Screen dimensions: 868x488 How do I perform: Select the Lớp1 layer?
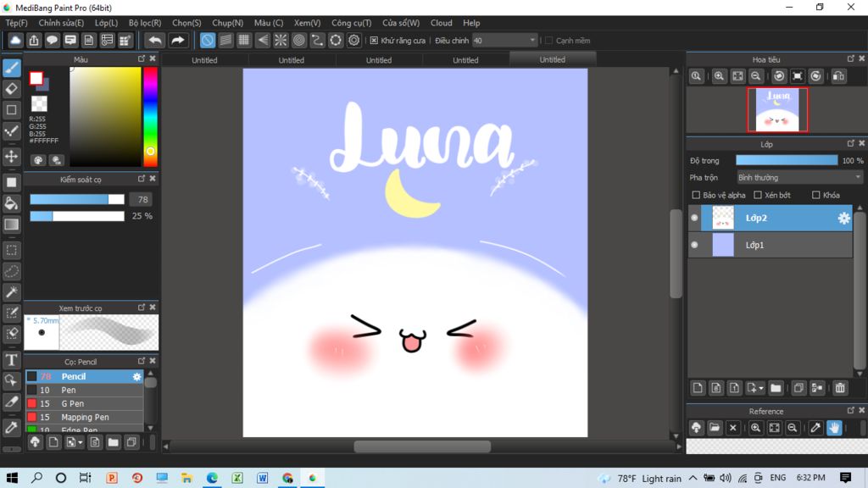(x=770, y=245)
